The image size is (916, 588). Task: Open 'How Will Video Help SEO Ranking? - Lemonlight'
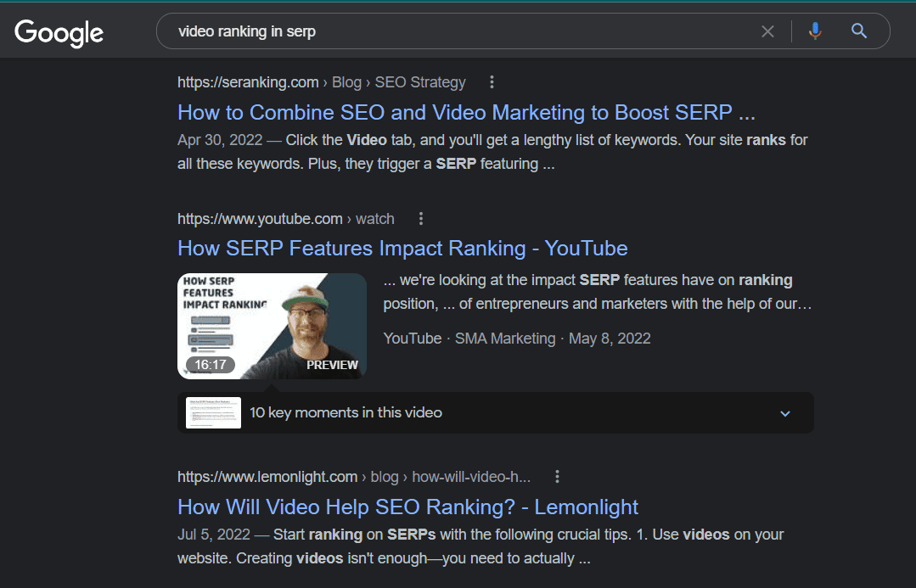tap(407, 507)
